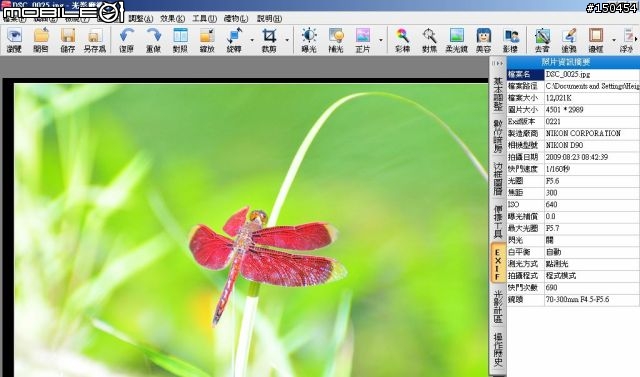
Task: Apply the 正片 (Positive film) effect icon
Action: pos(363,40)
